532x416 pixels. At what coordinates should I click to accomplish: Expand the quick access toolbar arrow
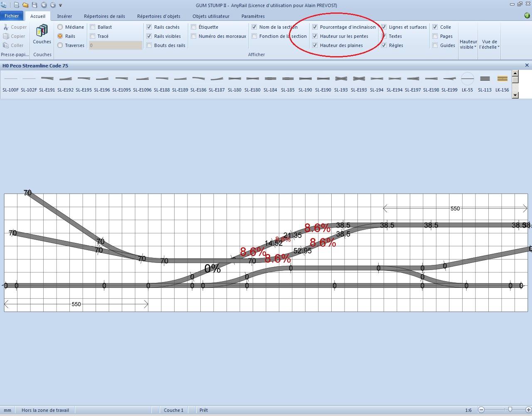(61, 5)
